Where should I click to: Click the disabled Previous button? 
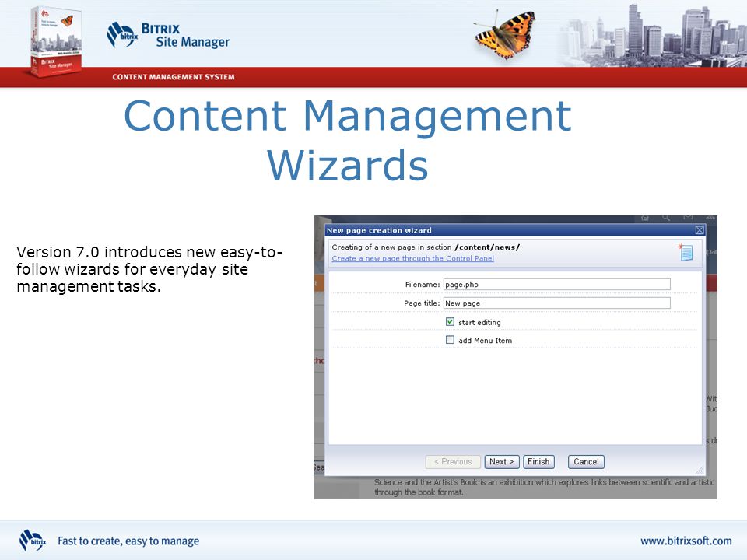453,461
